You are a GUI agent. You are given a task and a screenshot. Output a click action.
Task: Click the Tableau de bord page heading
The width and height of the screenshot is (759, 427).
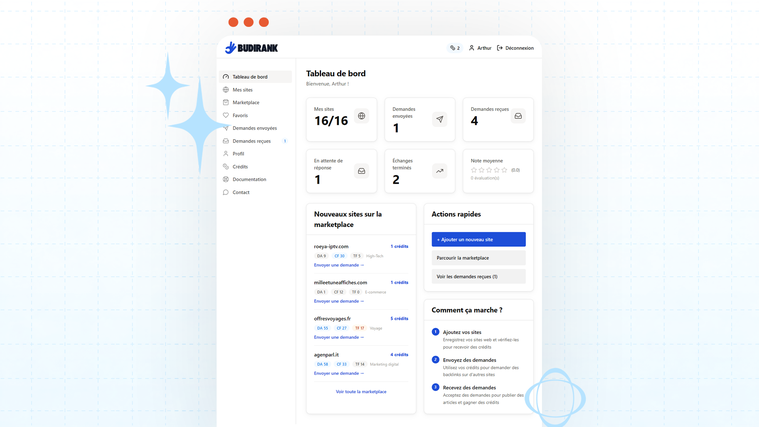click(x=336, y=74)
